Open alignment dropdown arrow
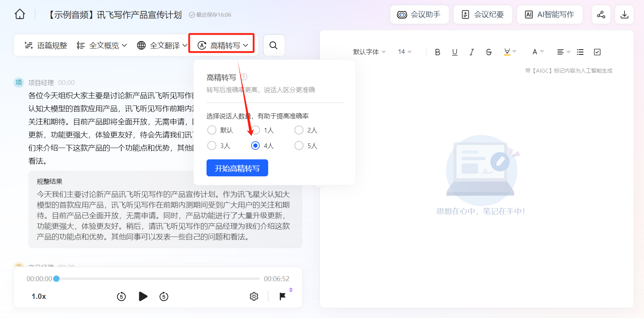The image size is (644, 318). [569, 52]
